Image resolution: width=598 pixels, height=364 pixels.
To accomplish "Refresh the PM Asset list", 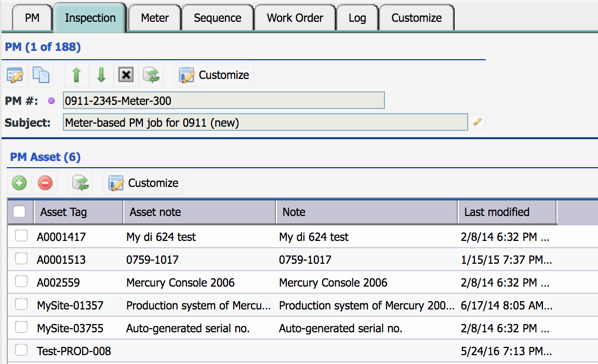I will [x=81, y=183].
